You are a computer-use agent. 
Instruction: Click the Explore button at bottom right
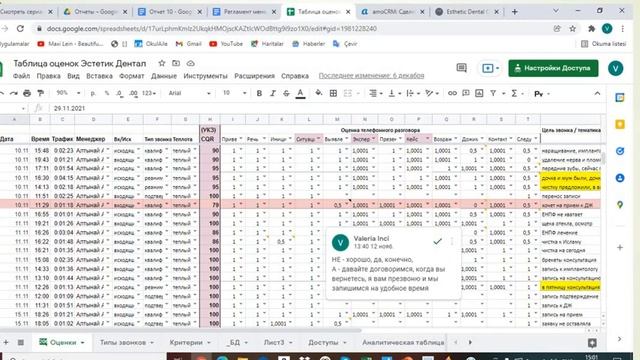point(592,343)
